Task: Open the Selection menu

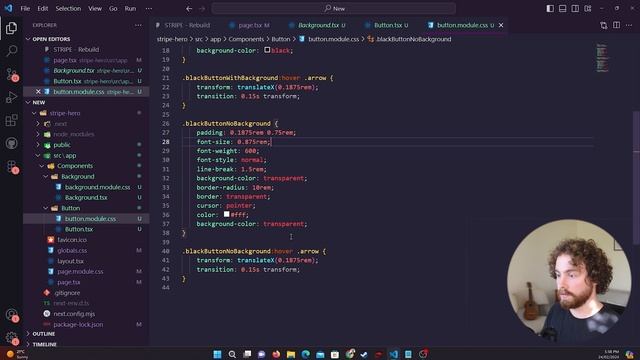Action: pos(68,8)
